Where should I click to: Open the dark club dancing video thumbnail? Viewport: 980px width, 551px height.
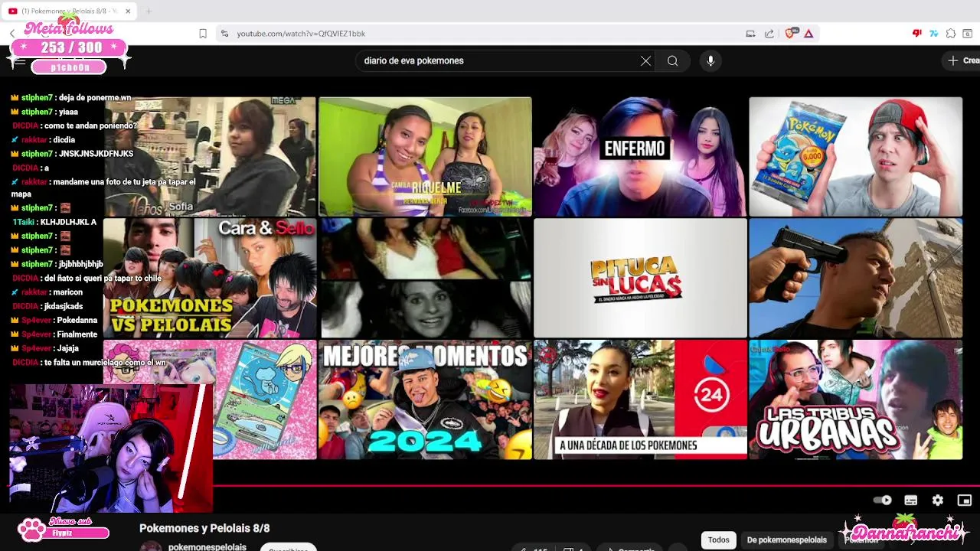pyautogui.click(x=425, y=279)
